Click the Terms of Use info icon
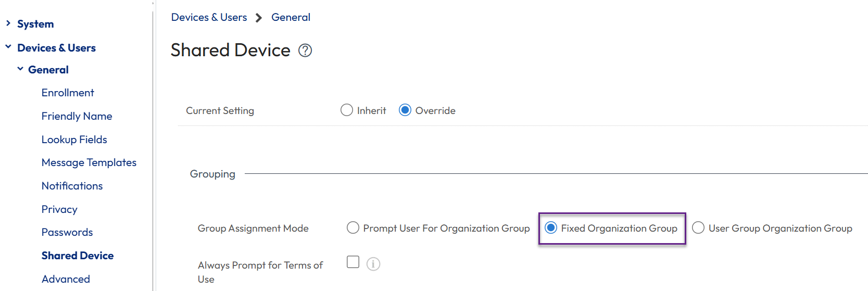Viewport: 868px width, 291px height. (373, 264)
